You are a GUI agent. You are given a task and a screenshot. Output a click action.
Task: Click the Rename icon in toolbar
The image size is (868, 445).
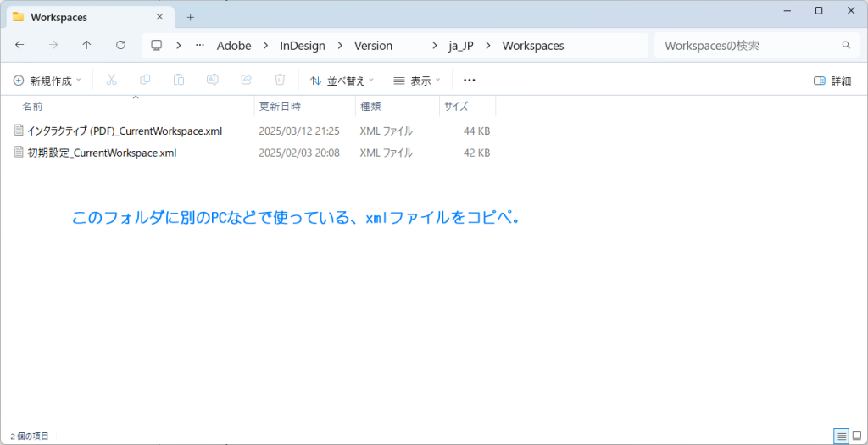pyautogui.click(x=213, y=80)
